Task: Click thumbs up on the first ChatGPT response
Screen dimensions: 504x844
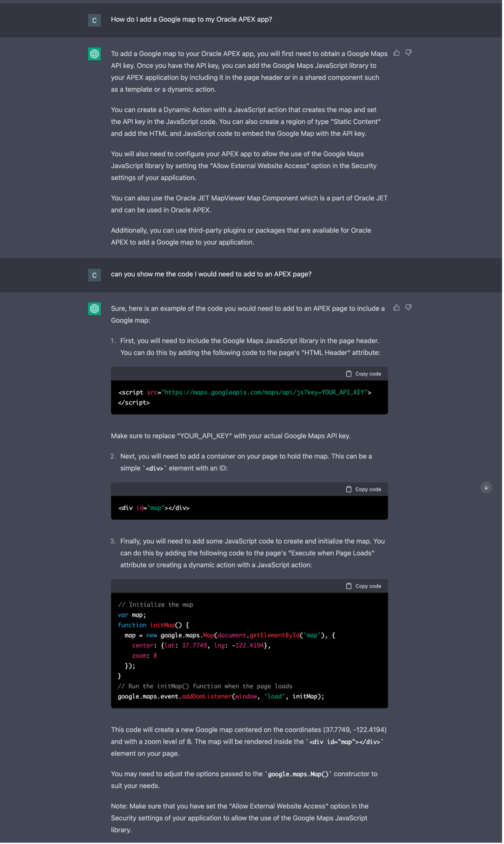Action: pyautogui.click(x=396, y=53)
